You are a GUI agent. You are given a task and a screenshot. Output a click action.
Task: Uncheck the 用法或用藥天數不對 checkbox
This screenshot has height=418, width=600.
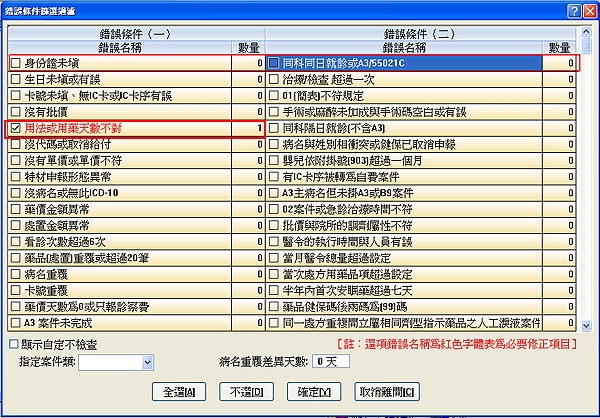(15, 129)
